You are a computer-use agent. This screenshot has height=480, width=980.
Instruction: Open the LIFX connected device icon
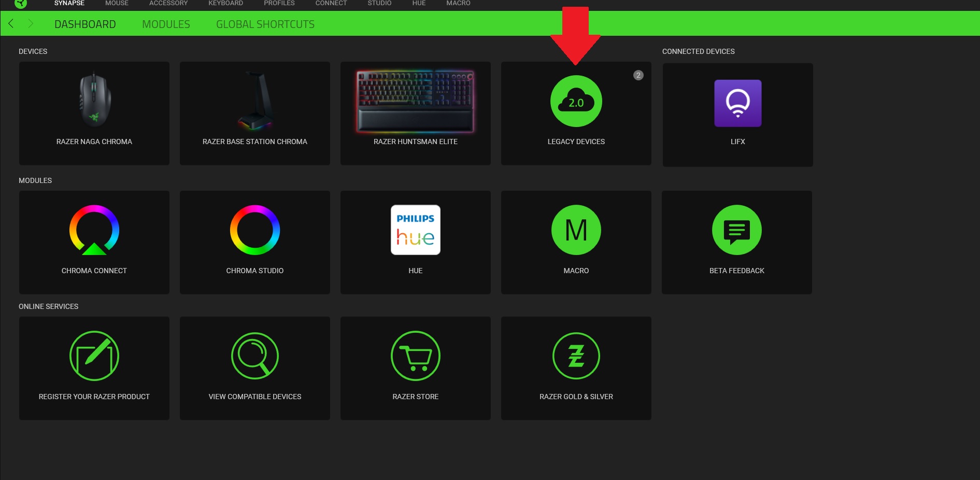pos(738,103)
